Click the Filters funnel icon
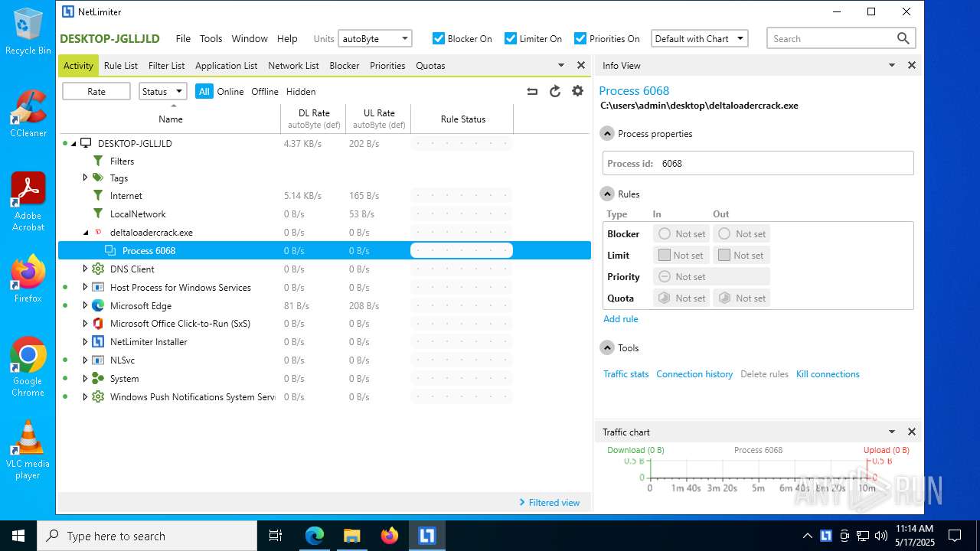980x551 pixels. click(98, 161)
